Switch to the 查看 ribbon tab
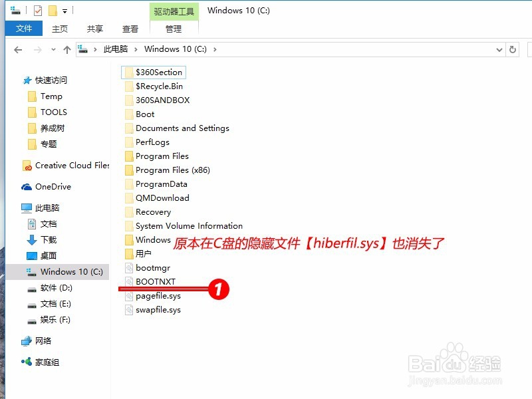 130,29
